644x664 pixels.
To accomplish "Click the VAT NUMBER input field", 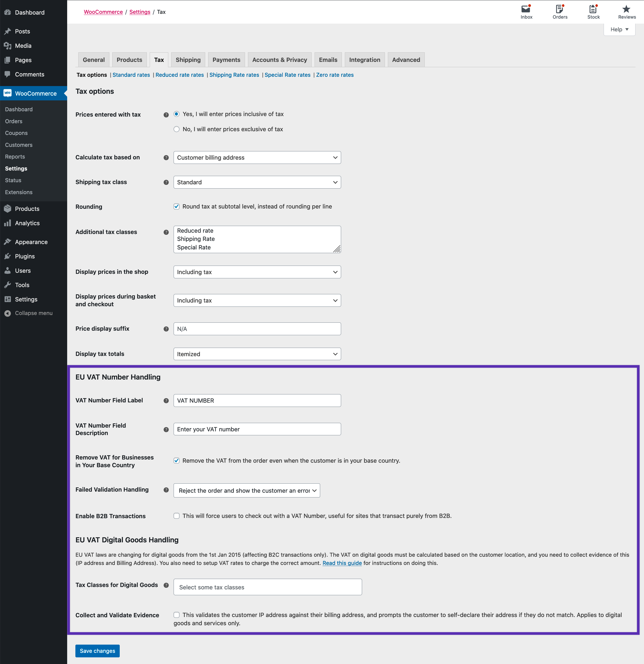I will click(x=257, y=400).
